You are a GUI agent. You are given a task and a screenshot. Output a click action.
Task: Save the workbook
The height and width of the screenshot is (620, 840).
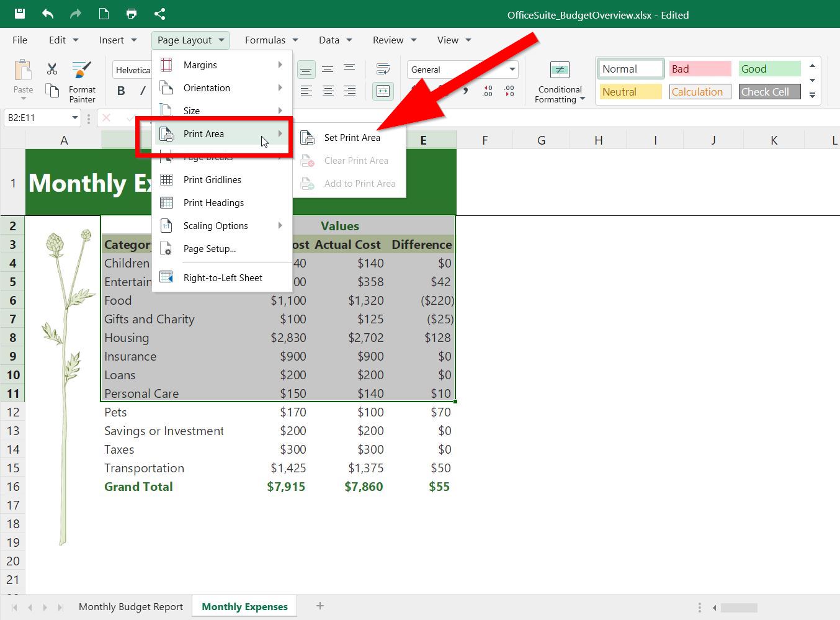(x=19, y=14)
